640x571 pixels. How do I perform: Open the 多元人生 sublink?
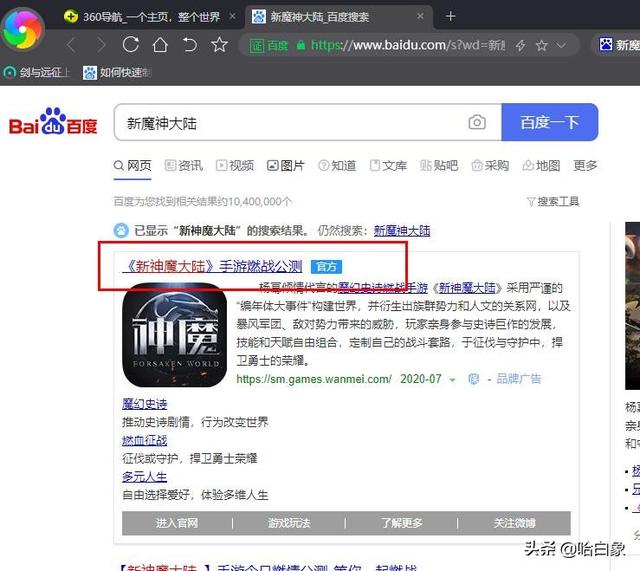pos(144,477)
